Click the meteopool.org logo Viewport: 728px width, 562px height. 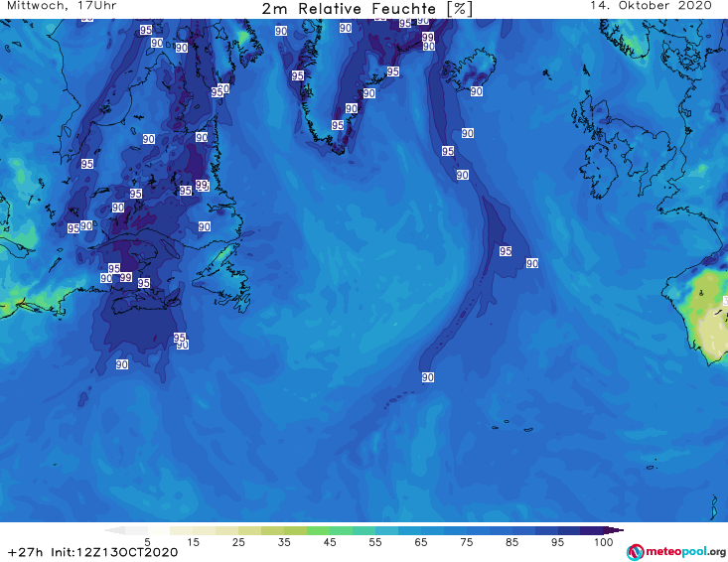coord(675,552)
